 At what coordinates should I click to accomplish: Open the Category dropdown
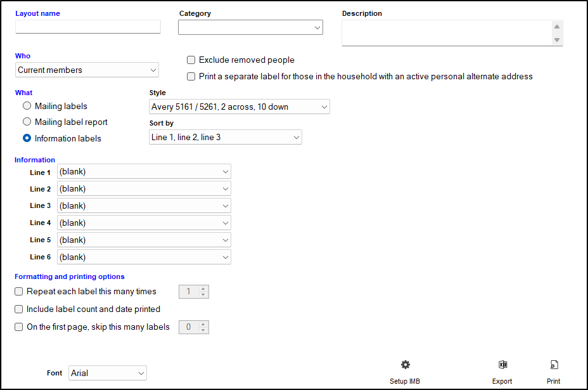pos(250,27)
